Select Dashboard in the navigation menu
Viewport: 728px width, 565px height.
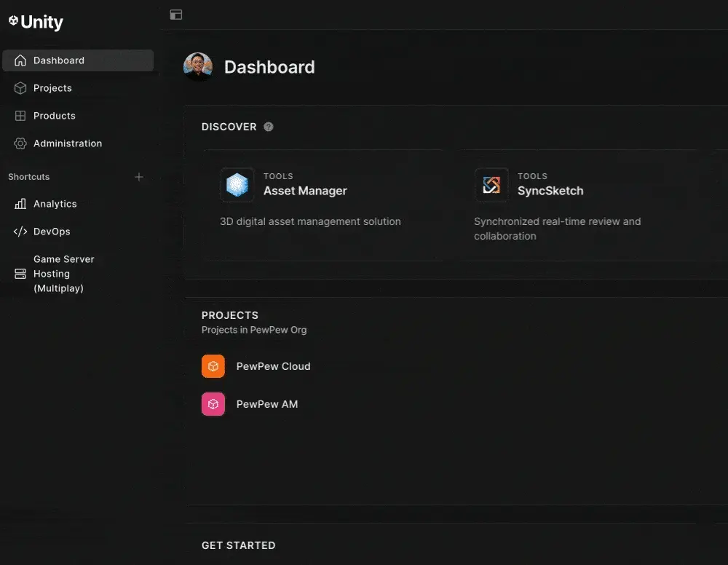pyautogui.click(x=58, y=60)
